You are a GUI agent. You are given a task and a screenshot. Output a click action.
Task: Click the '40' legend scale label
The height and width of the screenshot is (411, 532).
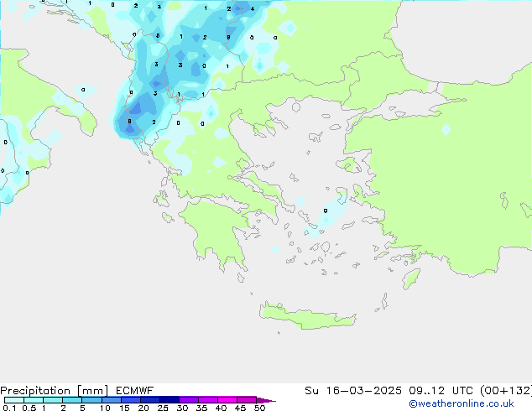221,408
